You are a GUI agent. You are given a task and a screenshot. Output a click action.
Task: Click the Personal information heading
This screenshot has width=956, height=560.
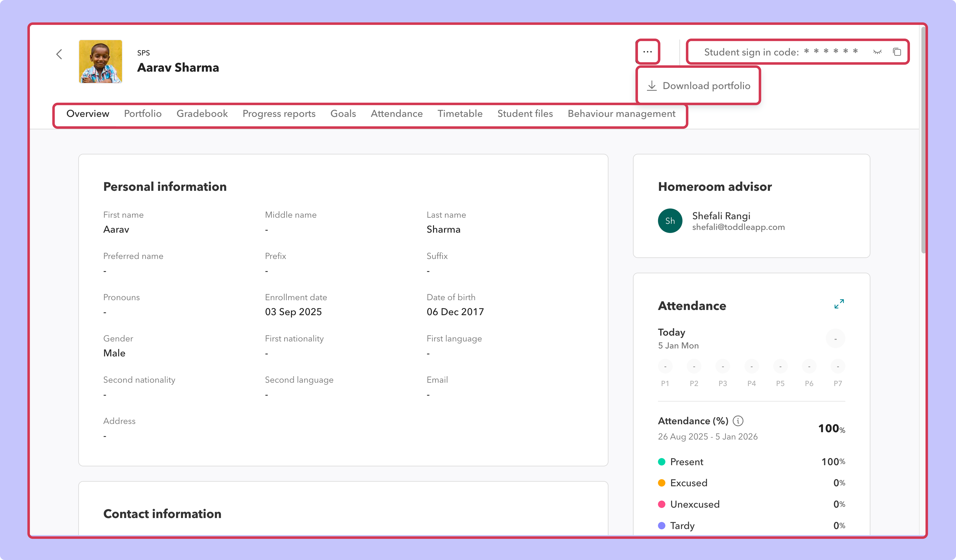(x=165, y=187)
